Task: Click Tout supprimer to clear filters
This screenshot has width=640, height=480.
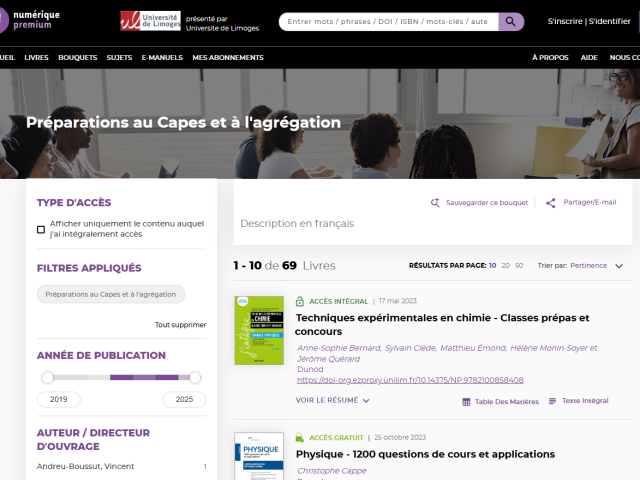Action: pyautogui.click(x=180, y=325)
